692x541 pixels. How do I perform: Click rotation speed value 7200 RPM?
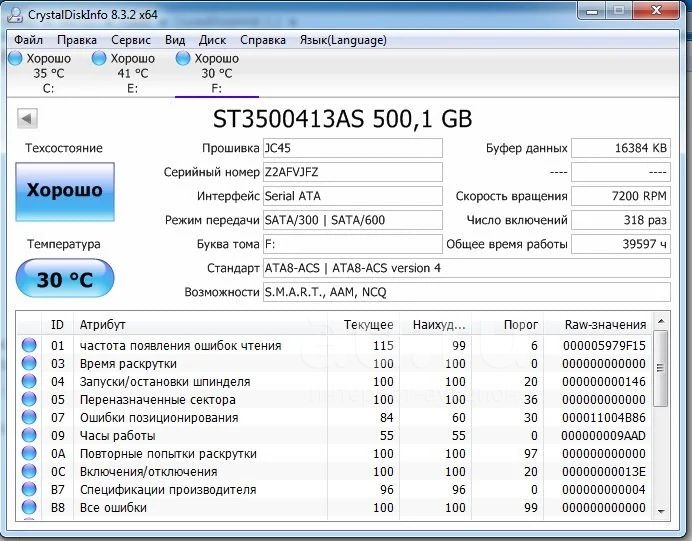coord(621,196)
